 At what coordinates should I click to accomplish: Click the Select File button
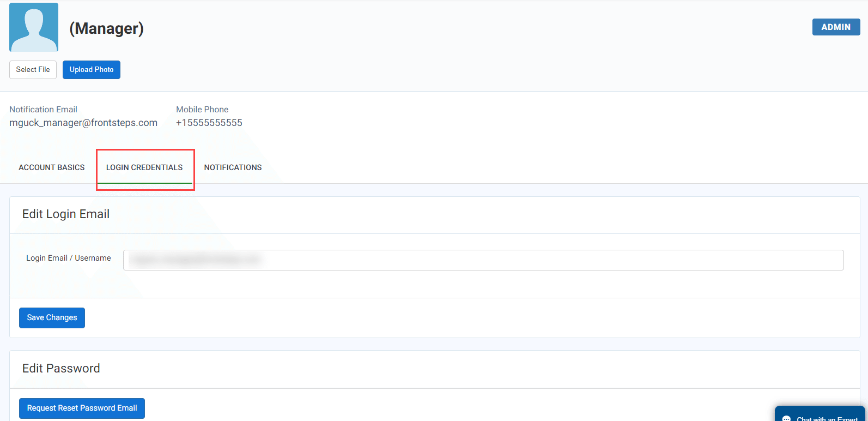point(33,70)
